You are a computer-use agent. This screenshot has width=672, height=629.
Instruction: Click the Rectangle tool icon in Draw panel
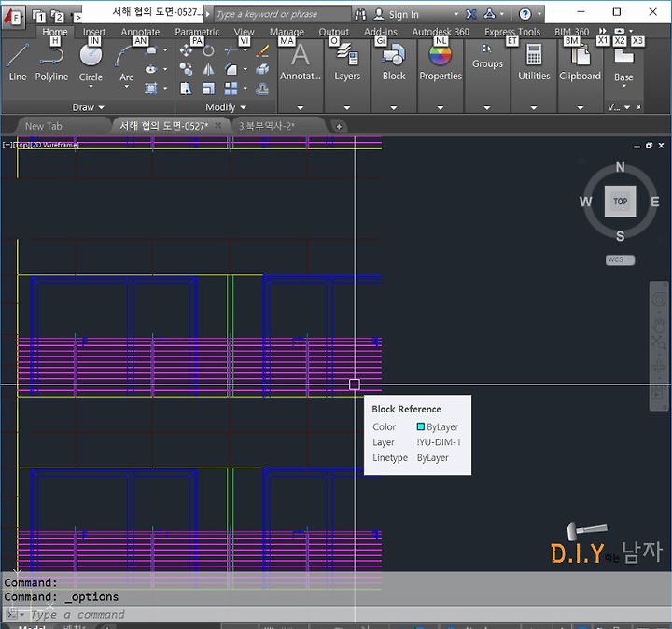point(151,50)
